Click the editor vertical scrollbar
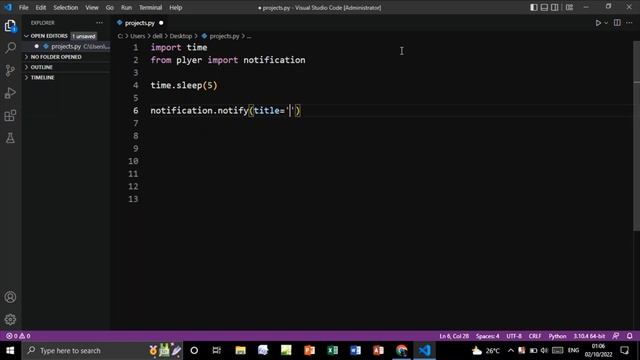640x360 pixels. pyautogui.click(x=636, y=135)
